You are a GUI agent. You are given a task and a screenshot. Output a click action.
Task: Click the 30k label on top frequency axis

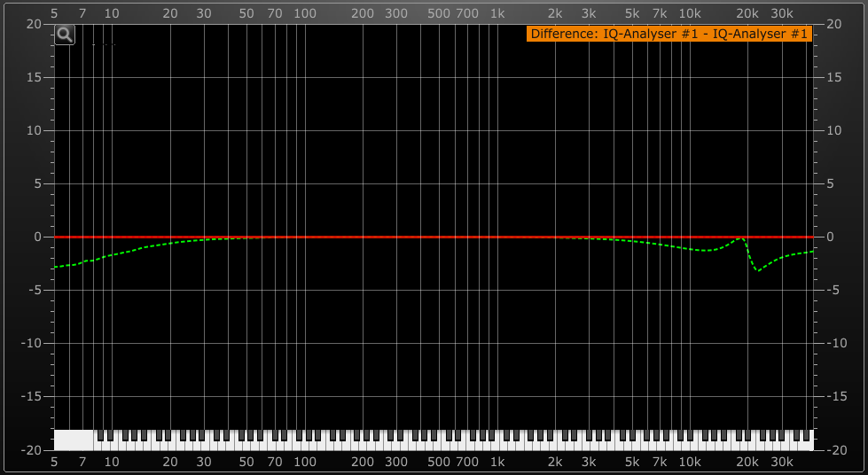781,14
